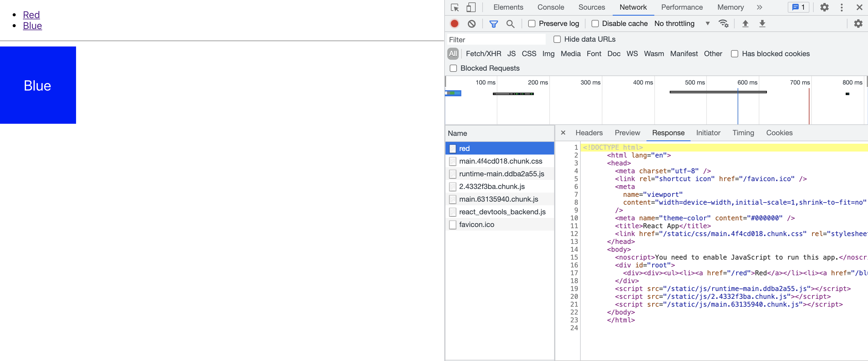Toggle the network filter funnel icon
The image size is (868, 361).
click(493, 24)
